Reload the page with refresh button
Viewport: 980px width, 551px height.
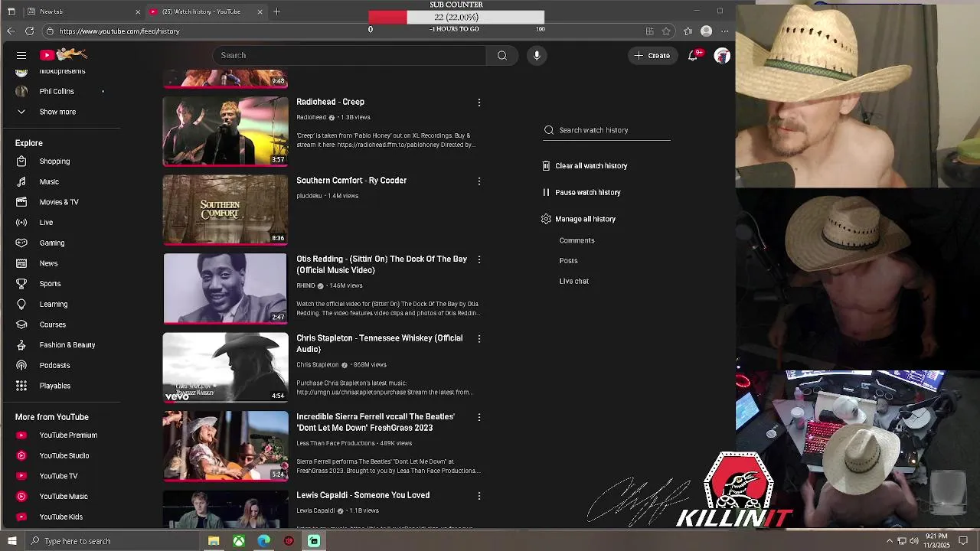29,31
